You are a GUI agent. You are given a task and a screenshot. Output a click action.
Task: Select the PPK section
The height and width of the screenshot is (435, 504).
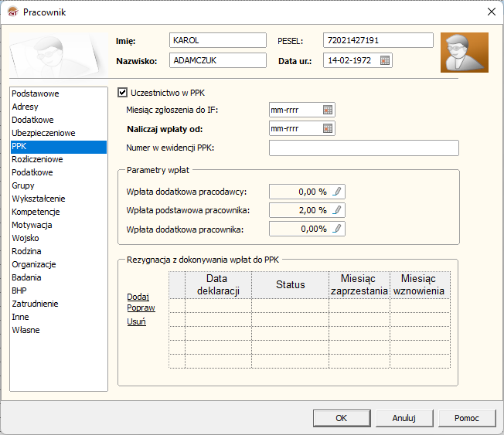pyautogui.click(x=58, y=147)
